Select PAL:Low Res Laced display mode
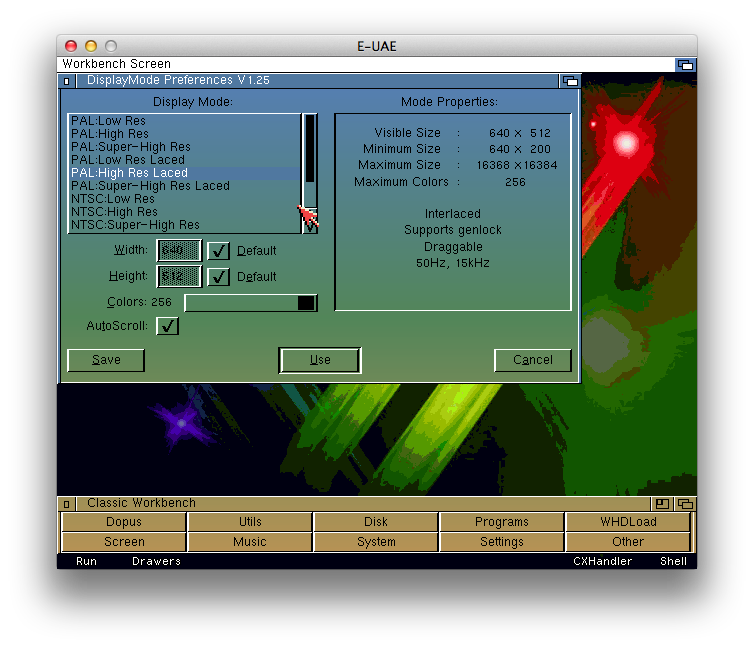The image size is (754, 648). click(185, 160)
